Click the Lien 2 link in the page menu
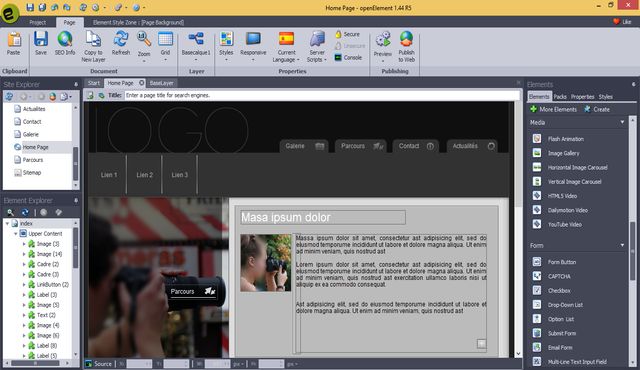640x370 pixels. pos(144,175)
